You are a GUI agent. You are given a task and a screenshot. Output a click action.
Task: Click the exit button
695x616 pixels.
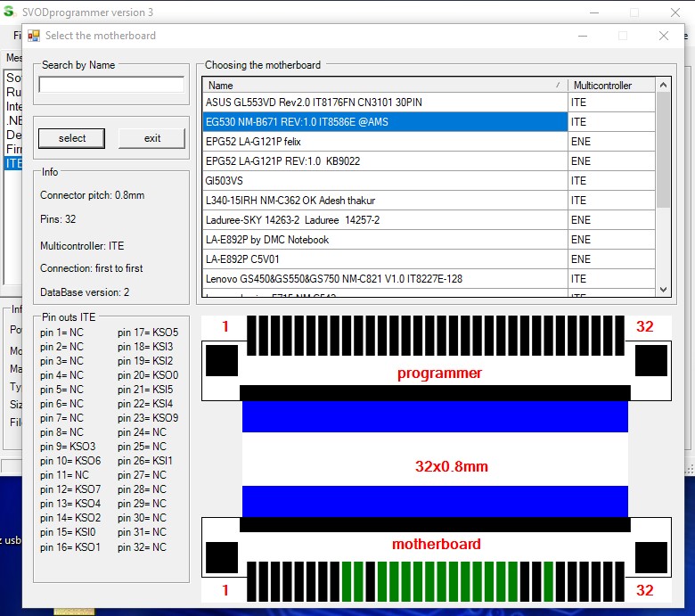click(152, 138)
